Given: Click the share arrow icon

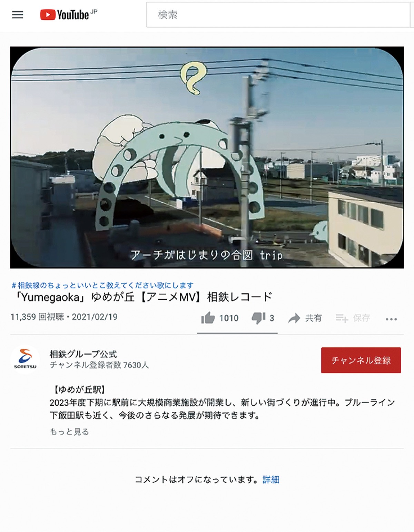Looking at the screenshot, I should [x=294, y=318].
